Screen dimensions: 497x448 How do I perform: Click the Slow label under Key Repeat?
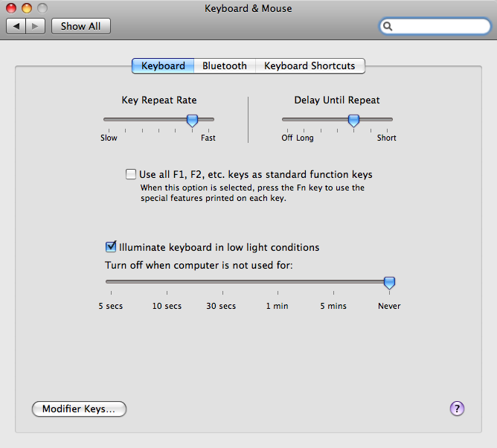[x=109, y=138]
